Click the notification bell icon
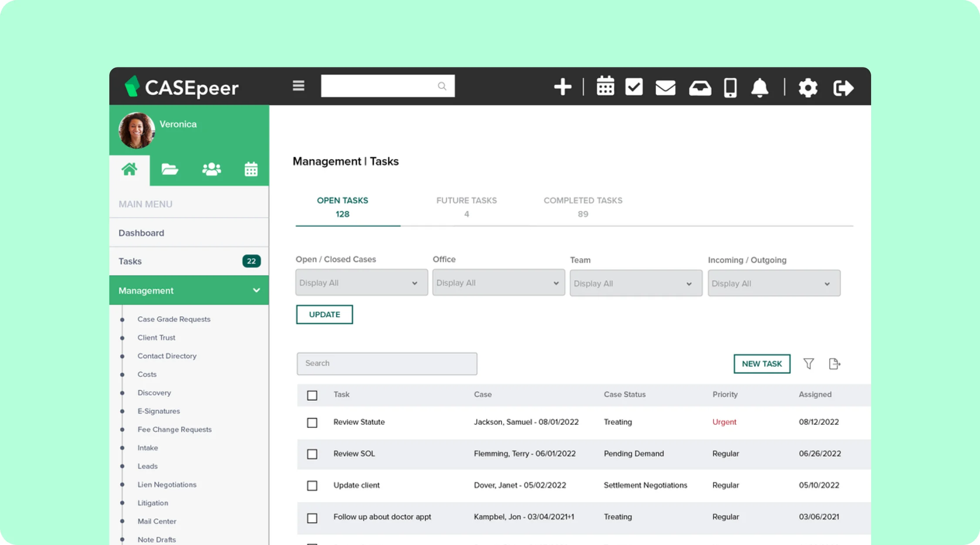 tap(760, 88)
